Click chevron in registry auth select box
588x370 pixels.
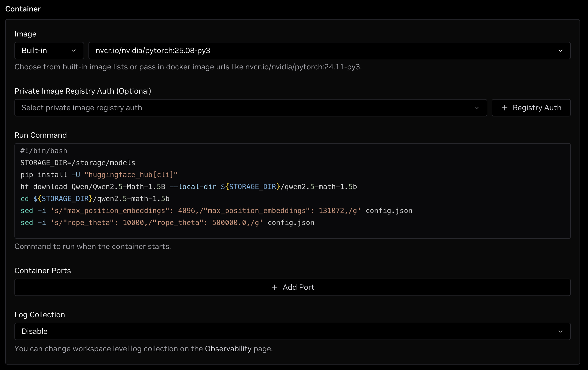[477, 108]
